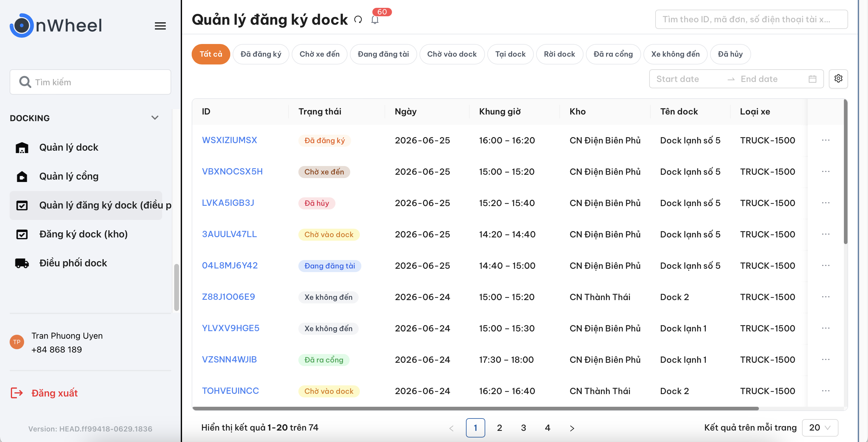The image size is (868, 442).
Task: Open Điều phối dock menu item
Action: click(86, 263)
